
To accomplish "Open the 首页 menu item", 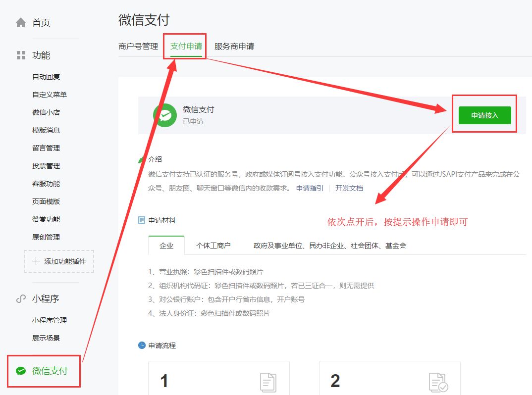I will click(41, 23).
